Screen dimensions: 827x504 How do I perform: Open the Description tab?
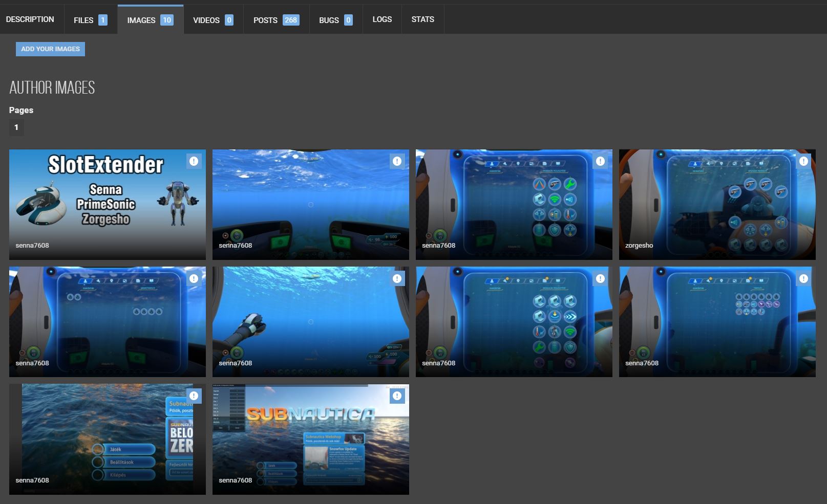[x=30, y=19]
